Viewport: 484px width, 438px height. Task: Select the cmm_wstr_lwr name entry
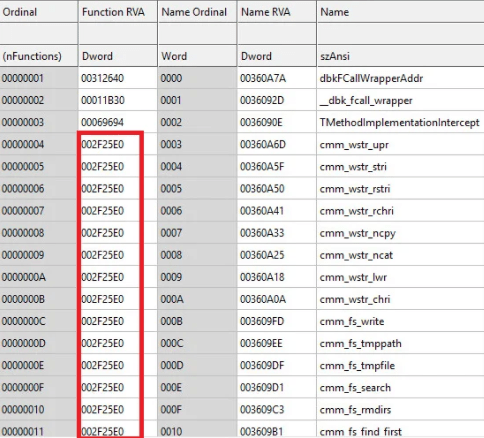(401, 277)
